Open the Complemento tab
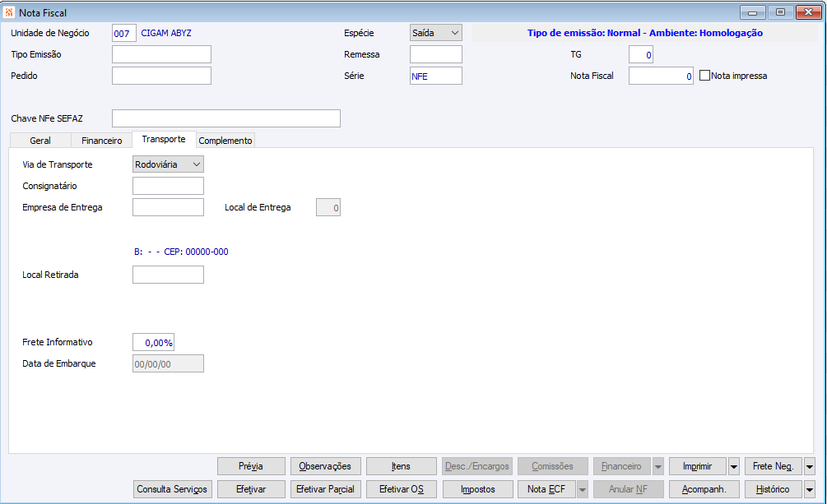Image resolution: width=827 pixels, height=504 pixels. point(225,141)
